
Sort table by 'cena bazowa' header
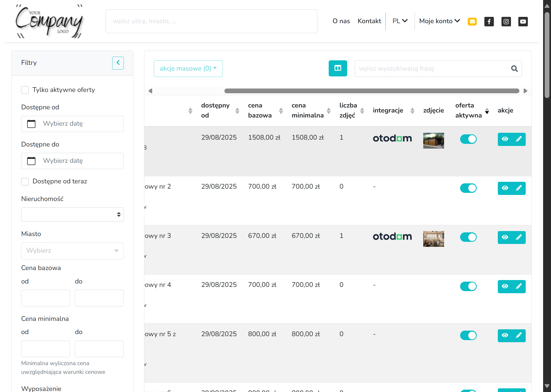[265, 110]
